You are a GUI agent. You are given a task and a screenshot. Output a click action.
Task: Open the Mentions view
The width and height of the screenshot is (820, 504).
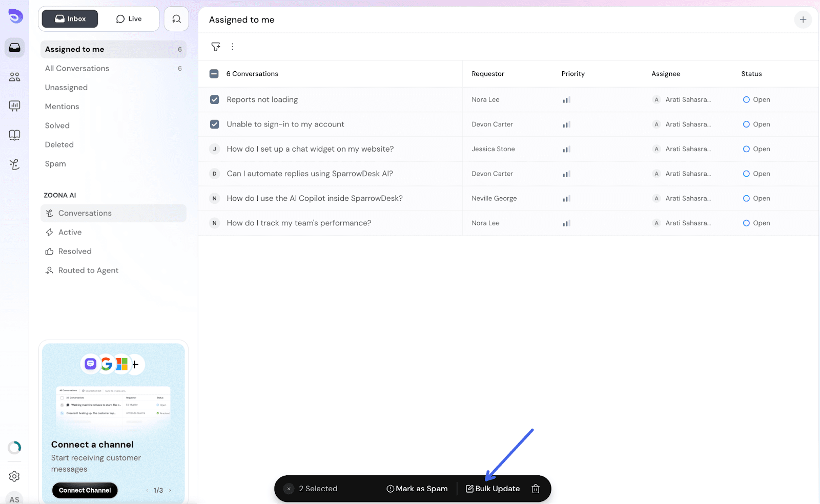pyautogui.click(x=113, y=107)
